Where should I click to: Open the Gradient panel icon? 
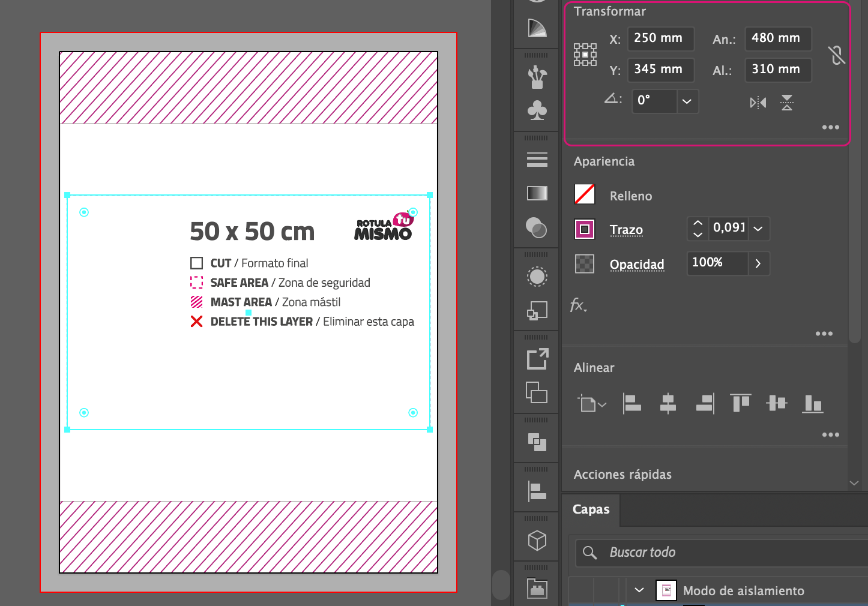coord(537,193)
